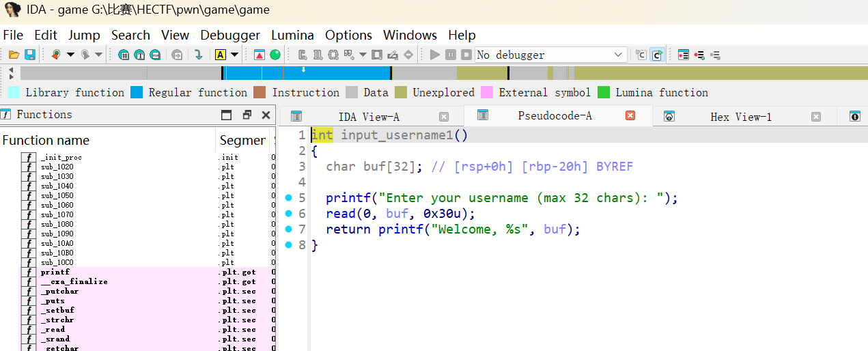The image size is (868, 351).
Task: Click the debugger Play start button
Action: click(435, 55)
